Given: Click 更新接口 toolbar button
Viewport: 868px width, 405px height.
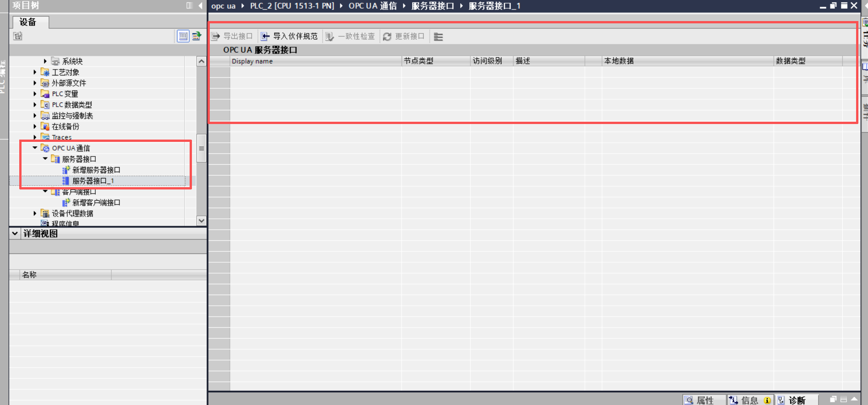Looking at the screenshot, I should 404,36.
